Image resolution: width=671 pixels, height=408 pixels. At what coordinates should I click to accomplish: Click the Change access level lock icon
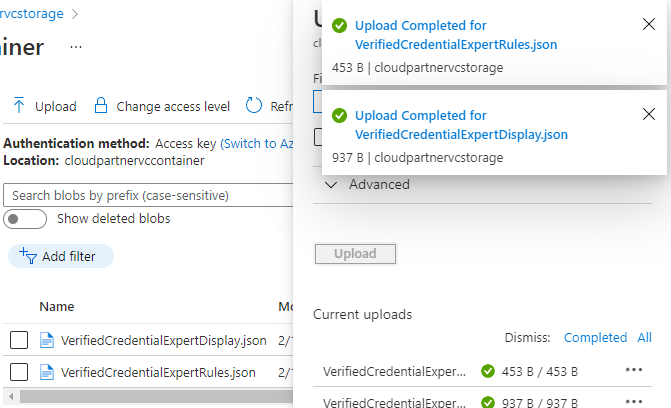pos(100,106)
